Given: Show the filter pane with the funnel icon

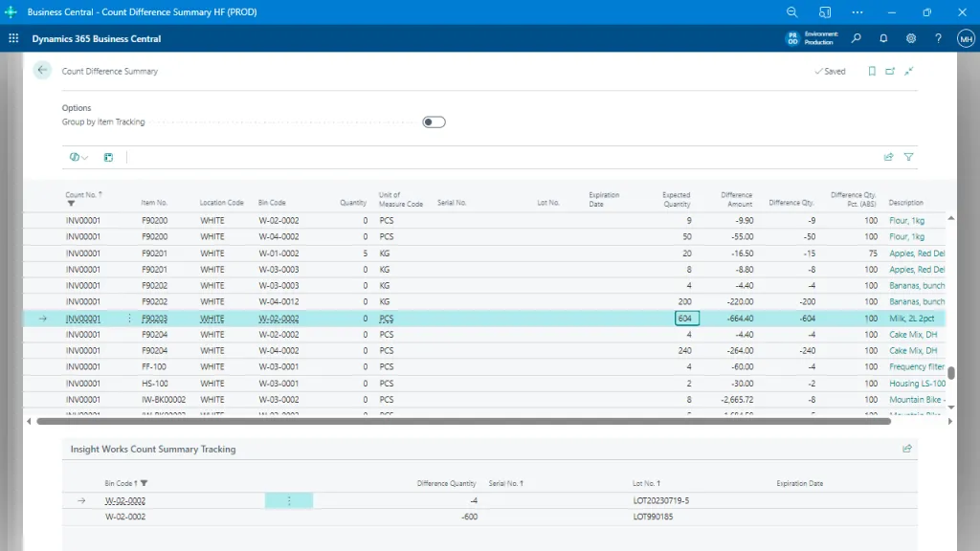Looking at the screenshot, I should click(x=907, y=156).
